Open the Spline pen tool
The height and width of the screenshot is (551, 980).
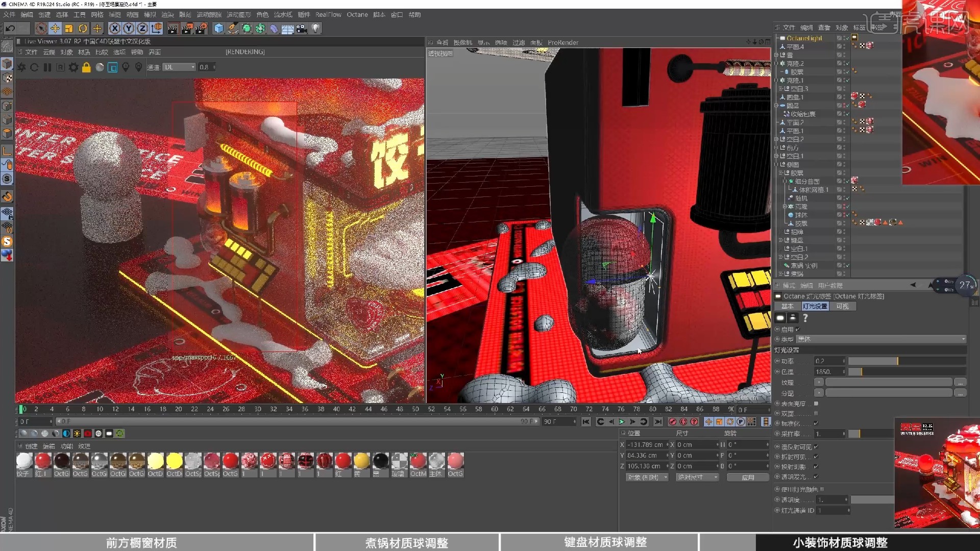(x=233, y=29)
